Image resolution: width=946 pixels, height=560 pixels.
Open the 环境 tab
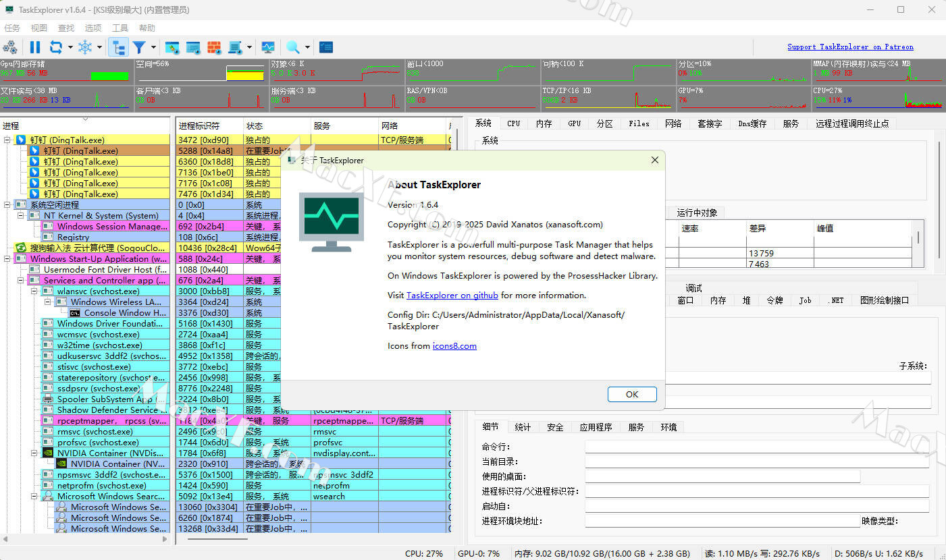(668, 427)
